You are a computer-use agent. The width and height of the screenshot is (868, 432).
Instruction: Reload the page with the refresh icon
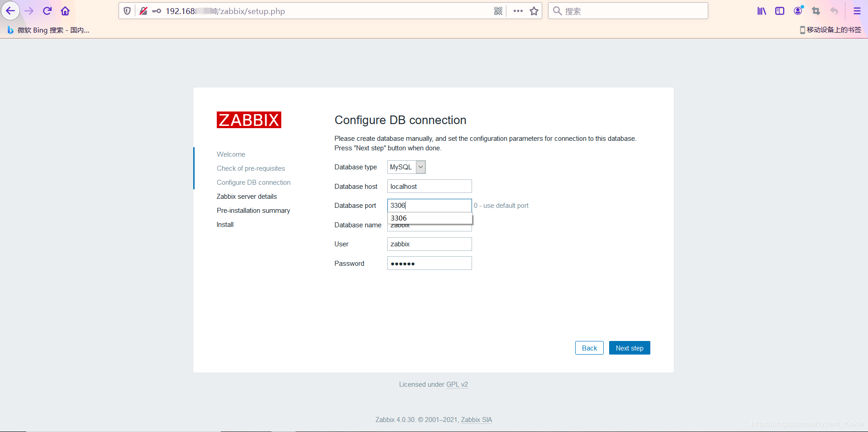pos(47,11)
